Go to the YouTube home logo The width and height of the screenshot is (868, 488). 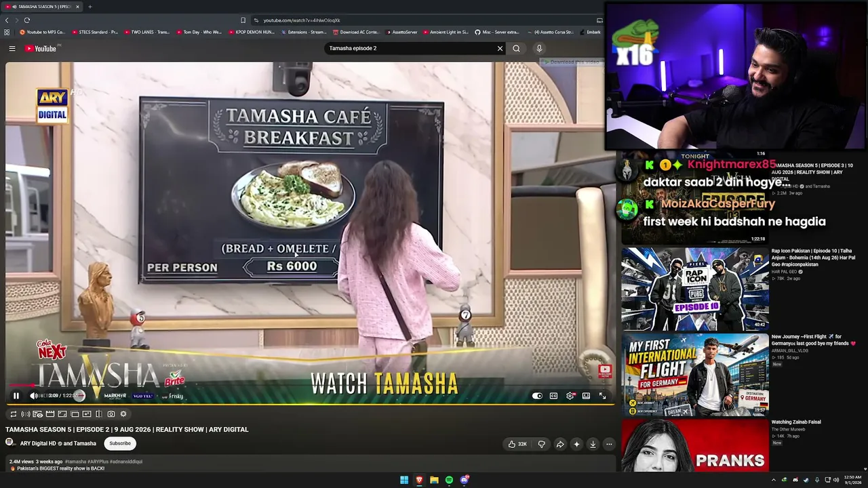[x=42, y=49]
